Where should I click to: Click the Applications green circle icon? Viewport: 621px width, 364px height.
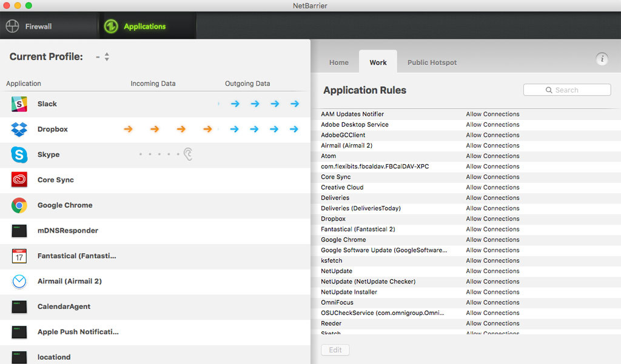[x=111, y=26]
